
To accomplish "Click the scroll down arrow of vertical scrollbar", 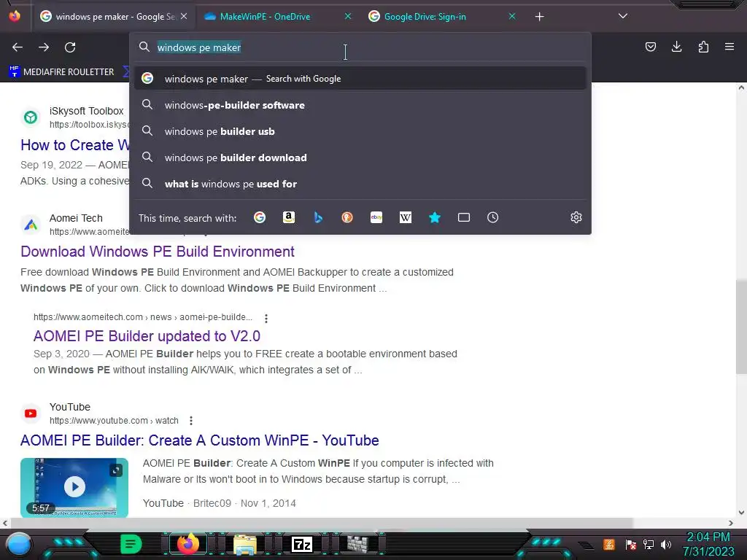I will (x=741, y=513).
